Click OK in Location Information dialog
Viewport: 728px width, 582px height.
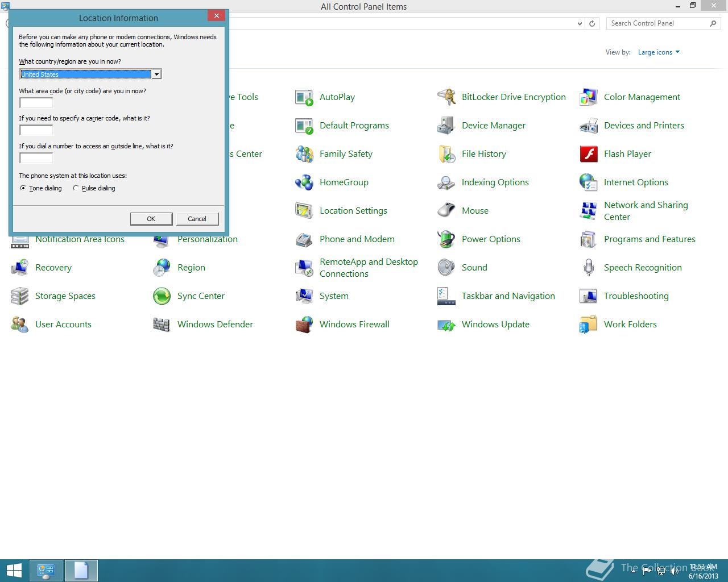(151, 219)
